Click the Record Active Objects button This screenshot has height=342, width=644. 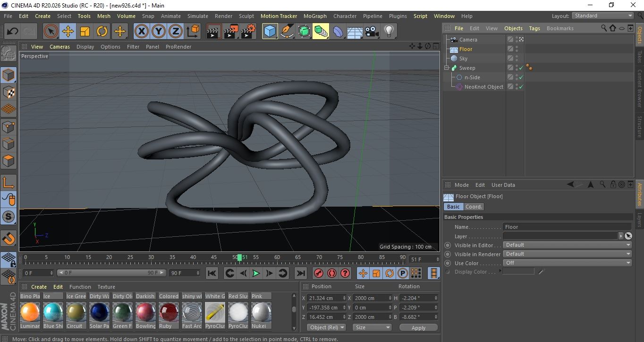pos(319,273)
